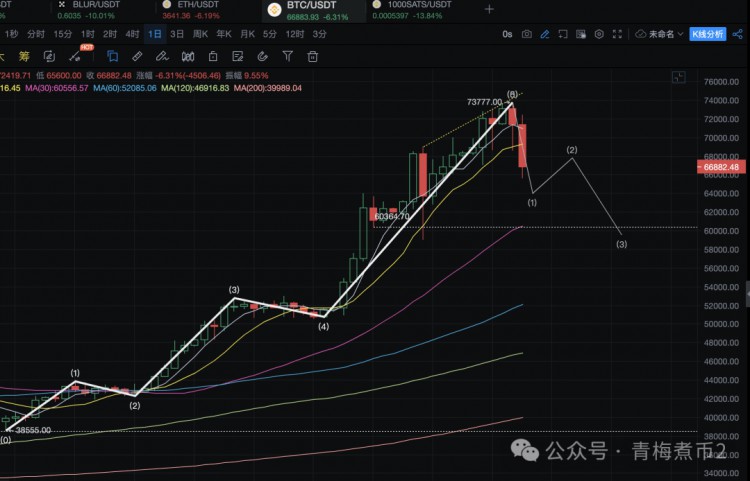This screenshot has height=481, width=750.
Task: Click the MA(60):52085.06 indicator label
Action: [125, 88]
